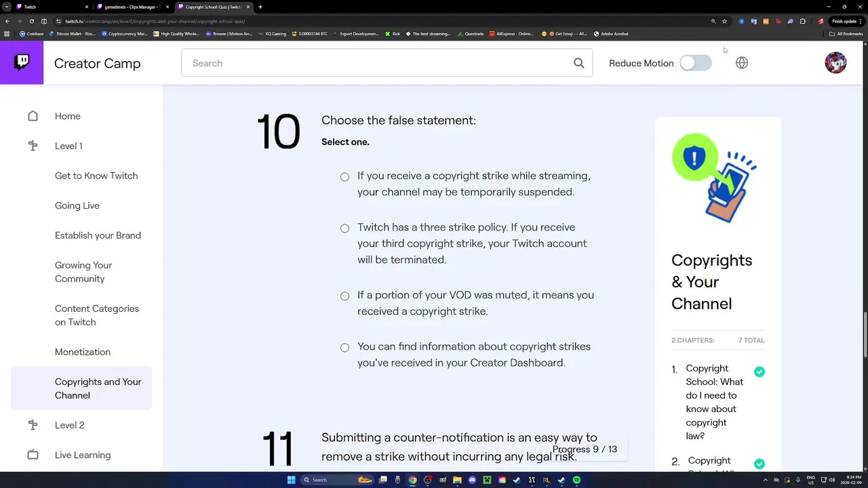Click chapter 1 green checkmark icon

click(759, 371)
